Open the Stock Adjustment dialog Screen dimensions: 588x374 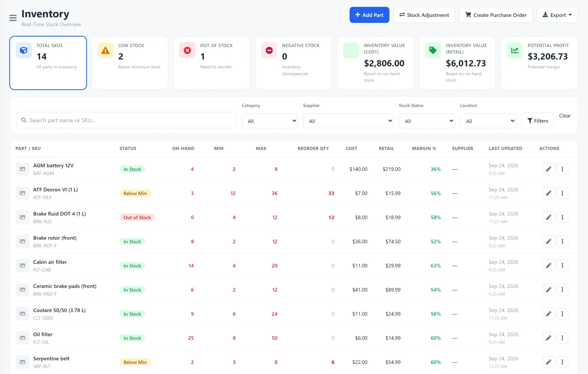coord(424,15)
